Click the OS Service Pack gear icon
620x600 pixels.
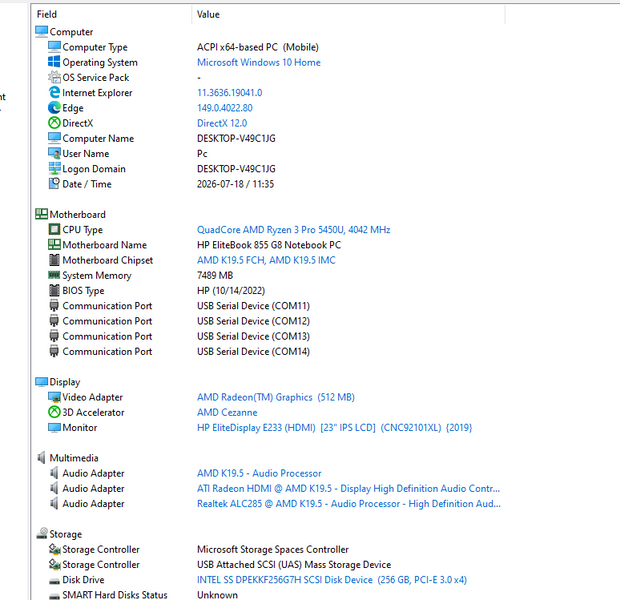tap(54, 77)
